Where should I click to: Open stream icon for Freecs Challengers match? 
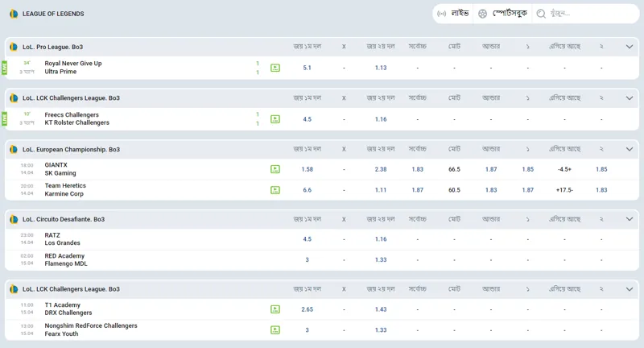(275, 119)
